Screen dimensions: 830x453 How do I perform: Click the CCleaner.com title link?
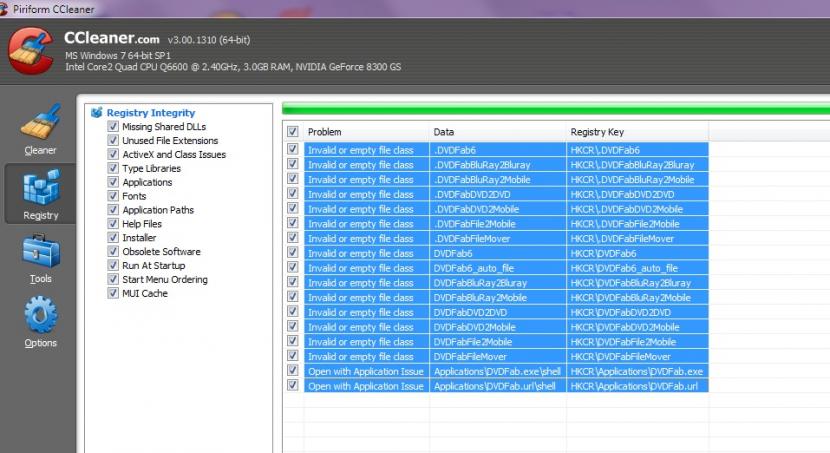112,38
